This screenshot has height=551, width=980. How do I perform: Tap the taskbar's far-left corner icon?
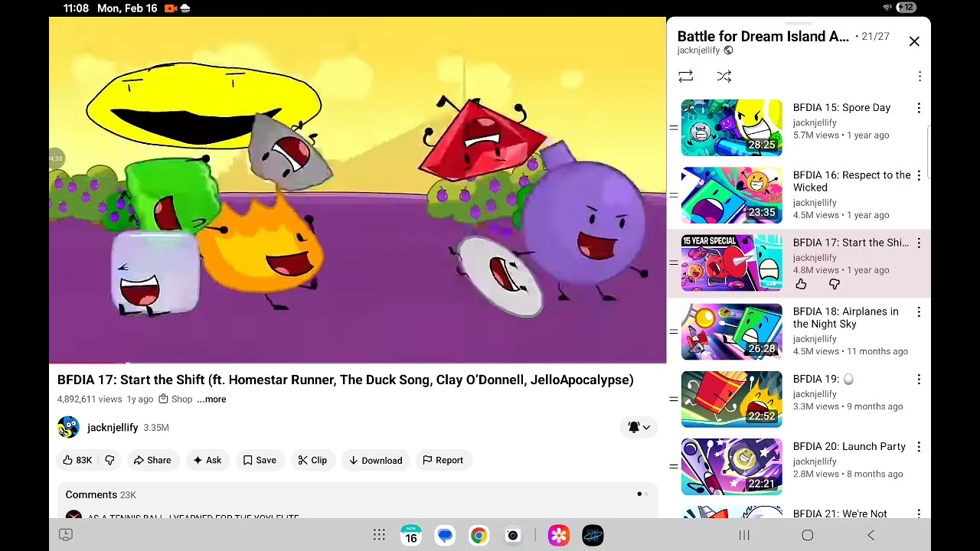(66, 535)
